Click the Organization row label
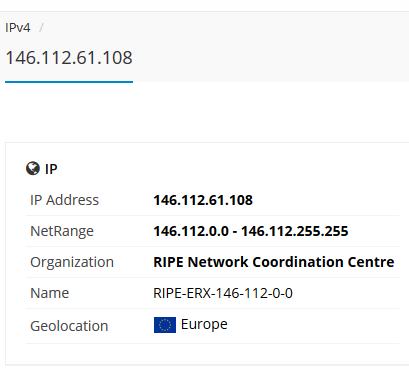 [x=72, y=262]
